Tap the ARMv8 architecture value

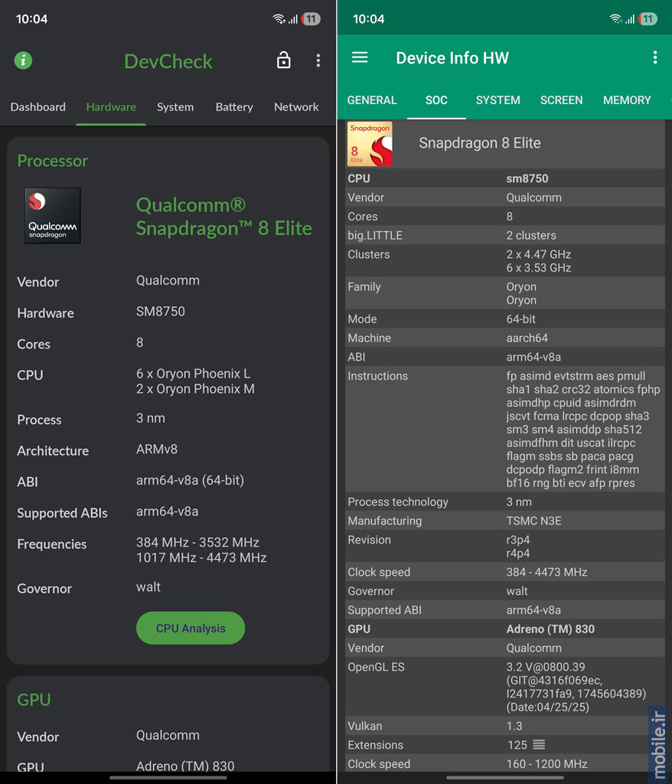tap(156, 449)
